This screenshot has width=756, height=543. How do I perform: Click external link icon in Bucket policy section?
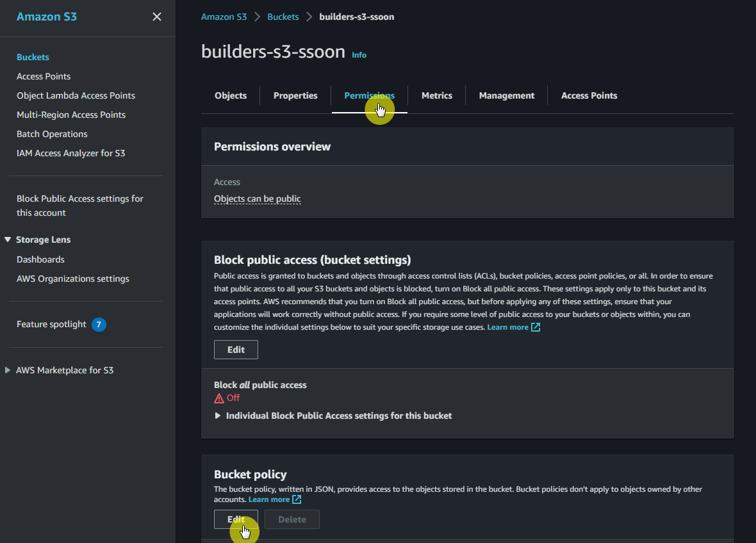pos(297,499)
